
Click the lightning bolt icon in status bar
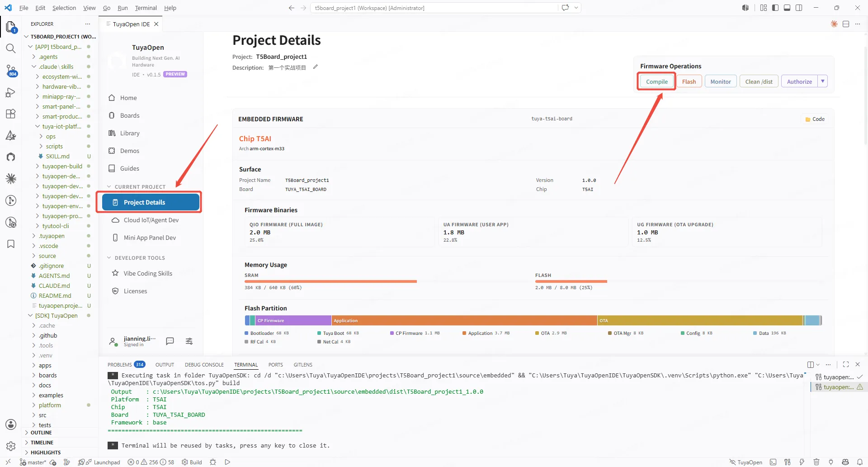[x=802, y=462]
